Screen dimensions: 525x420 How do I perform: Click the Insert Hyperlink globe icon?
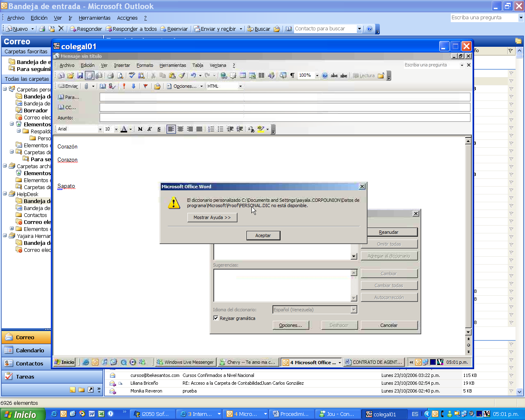point(224,75)
